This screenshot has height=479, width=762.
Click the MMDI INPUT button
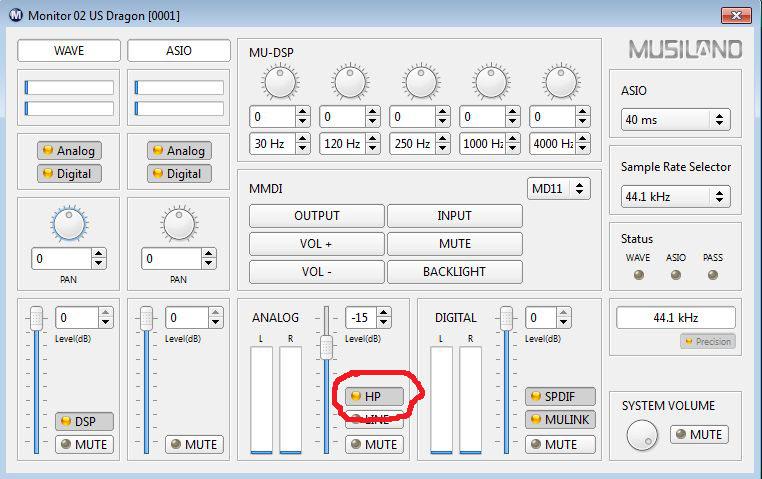(x=455, y=216)
